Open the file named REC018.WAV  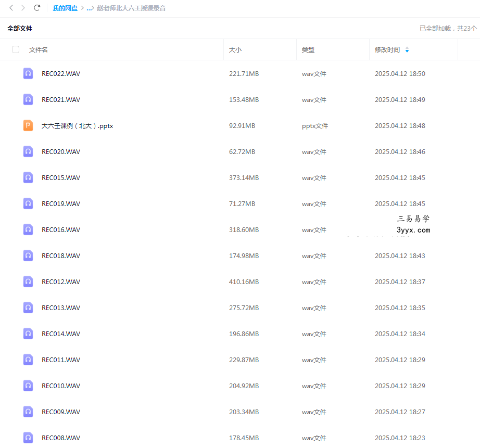[x=61, y=256]
